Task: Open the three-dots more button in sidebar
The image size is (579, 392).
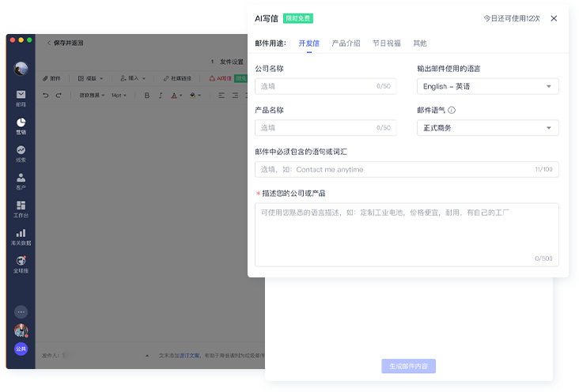Action: coord(21,311)
